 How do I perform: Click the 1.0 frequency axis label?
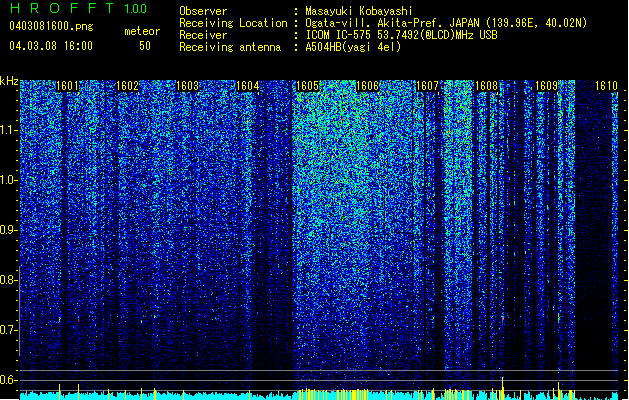point(8,180)
